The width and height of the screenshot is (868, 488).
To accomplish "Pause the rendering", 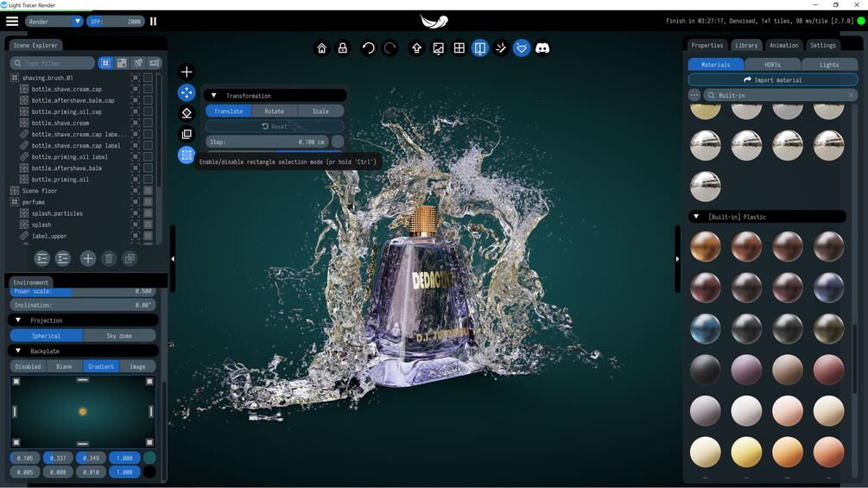I will click(154, 21).
